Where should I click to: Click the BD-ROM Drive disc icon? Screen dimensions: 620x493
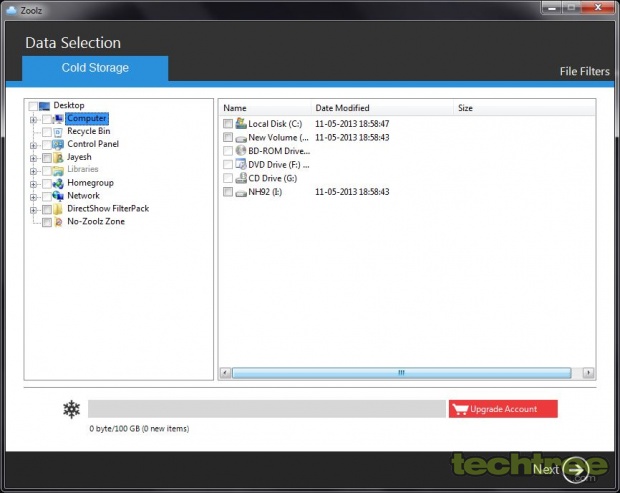(x=241, y=151)
